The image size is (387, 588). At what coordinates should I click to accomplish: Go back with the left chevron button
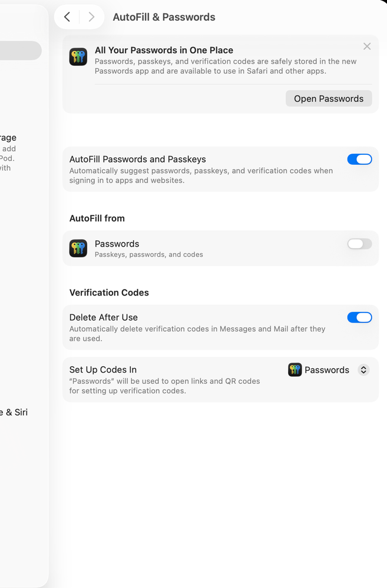(x=67, y=17)
